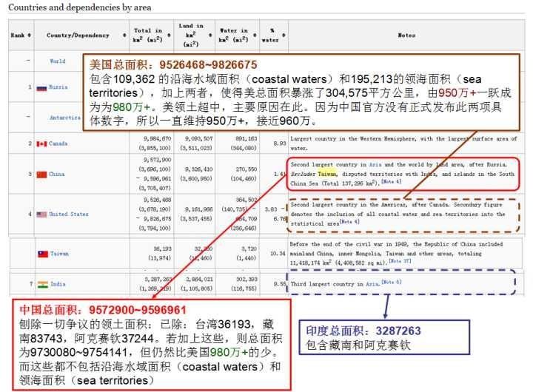
Task: Select Taiwan's water percentage 10.34
Action: (278, 254)
